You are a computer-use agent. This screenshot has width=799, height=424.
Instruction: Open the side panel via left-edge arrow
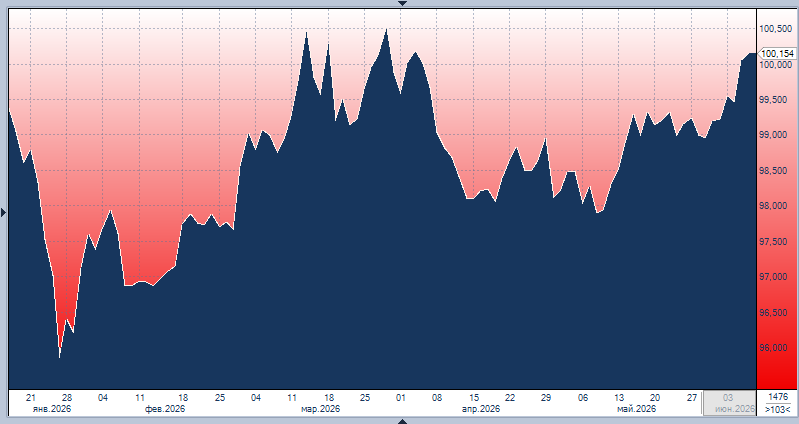4,213
